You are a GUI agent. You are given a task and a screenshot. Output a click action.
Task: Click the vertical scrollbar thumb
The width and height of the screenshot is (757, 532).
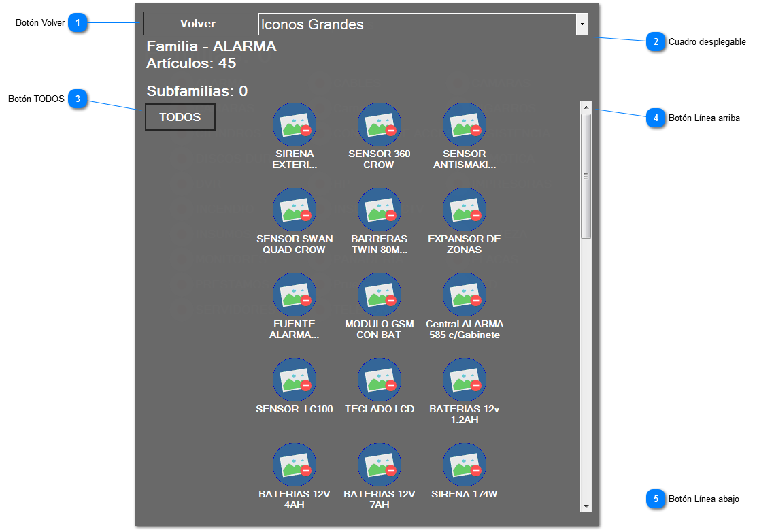[586, 176]
